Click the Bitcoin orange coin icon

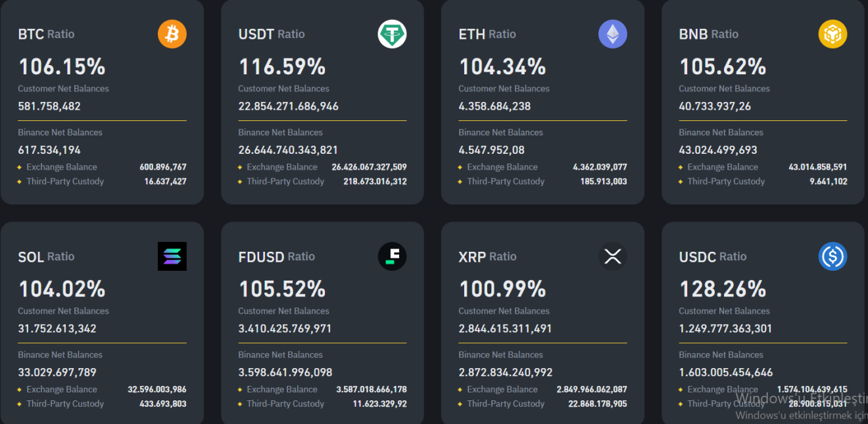[x=172, y=34]
